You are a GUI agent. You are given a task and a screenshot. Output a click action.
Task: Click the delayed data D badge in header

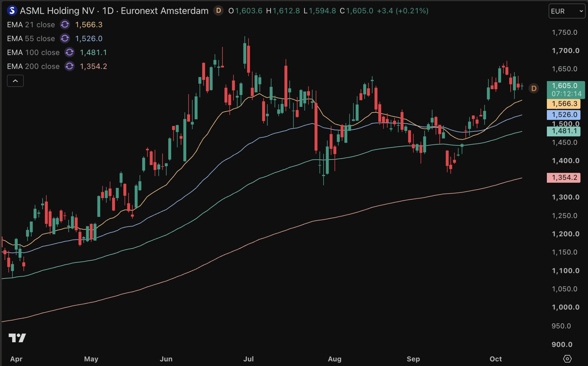(218, 11)
